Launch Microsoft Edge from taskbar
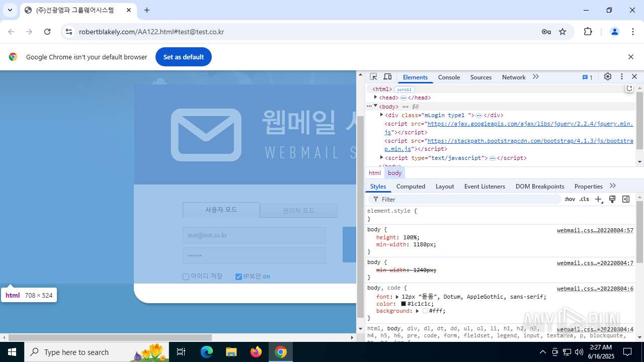 tap(207, 352)
